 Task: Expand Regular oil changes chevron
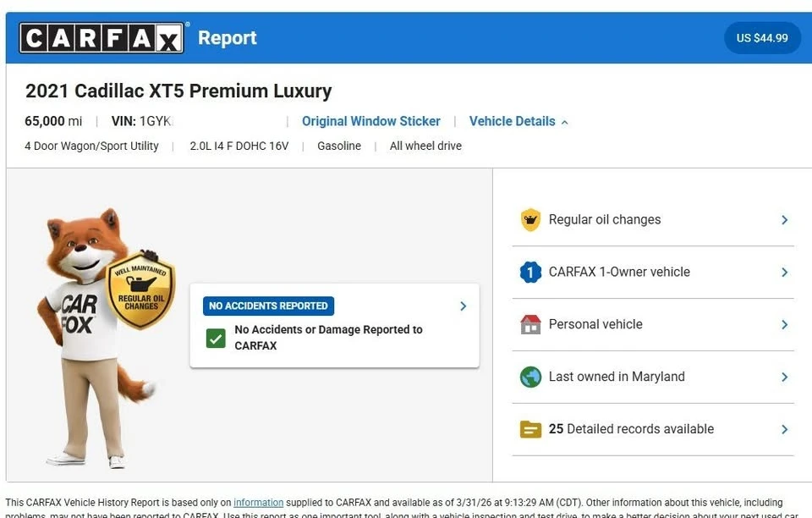click(785, 219)
